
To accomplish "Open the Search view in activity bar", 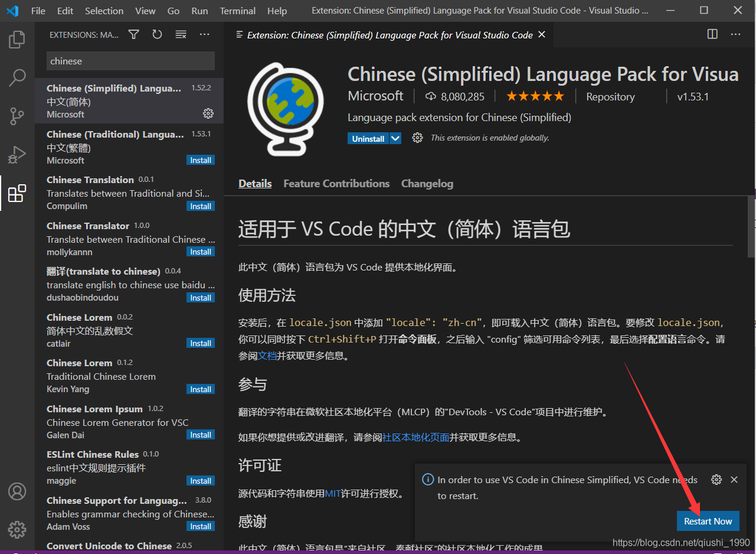I will coord(17,77).
